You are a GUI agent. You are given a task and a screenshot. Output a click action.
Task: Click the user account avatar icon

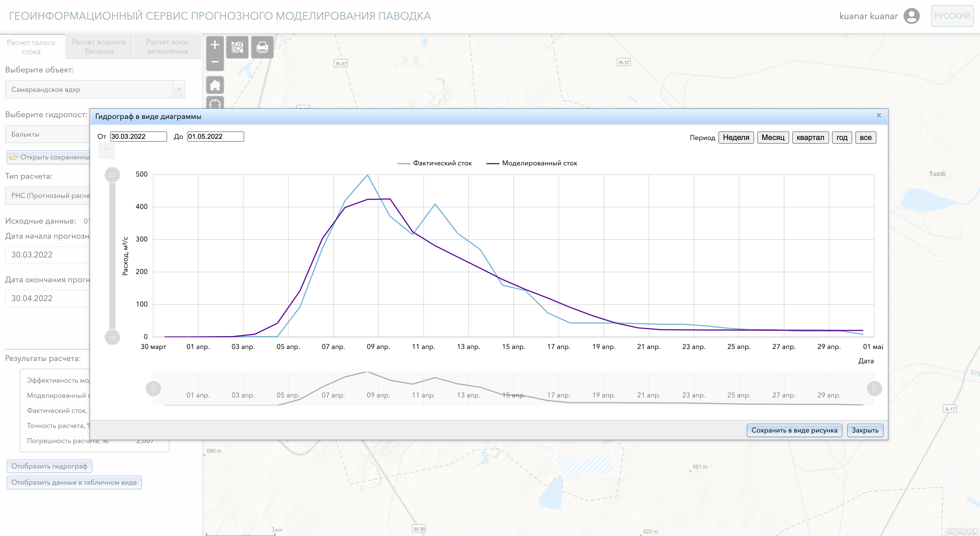911,16
